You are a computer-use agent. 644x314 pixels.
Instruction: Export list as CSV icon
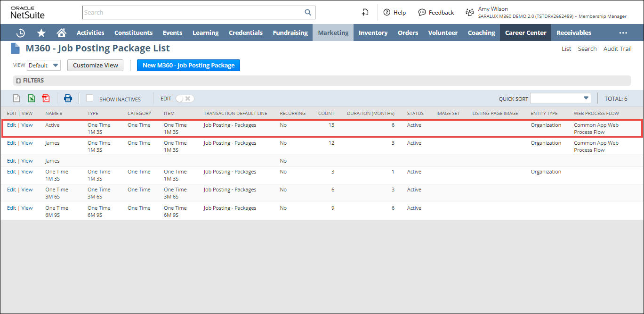click(16, 99)
